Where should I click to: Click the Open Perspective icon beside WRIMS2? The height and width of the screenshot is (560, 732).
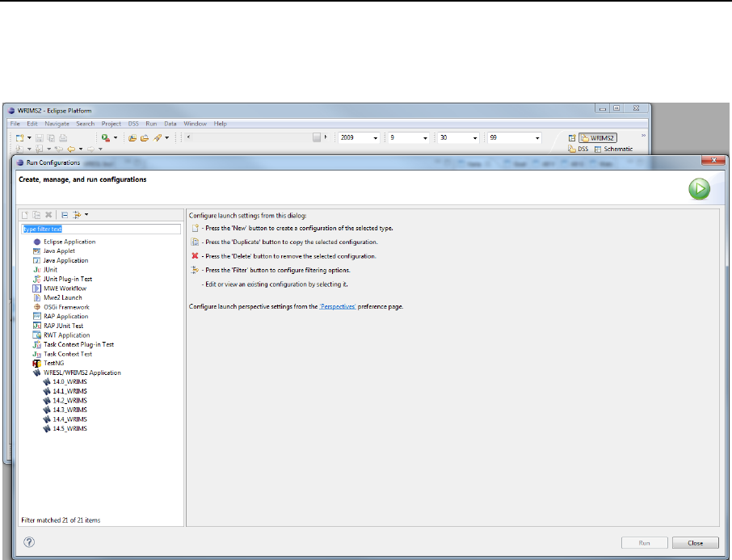(x=572, y=138)
